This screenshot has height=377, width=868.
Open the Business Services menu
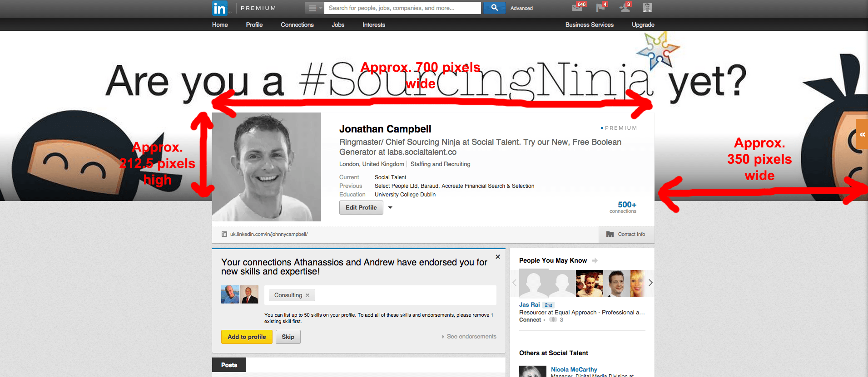(x=590, y=24)
